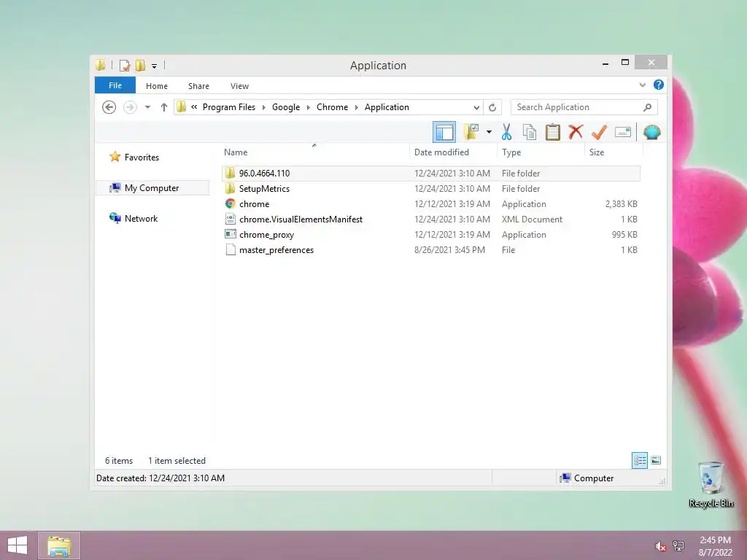This screenshot has width=747, height=560.
Task: Click the teal shell icon in toolbar
Action: (x=651, y=132)
